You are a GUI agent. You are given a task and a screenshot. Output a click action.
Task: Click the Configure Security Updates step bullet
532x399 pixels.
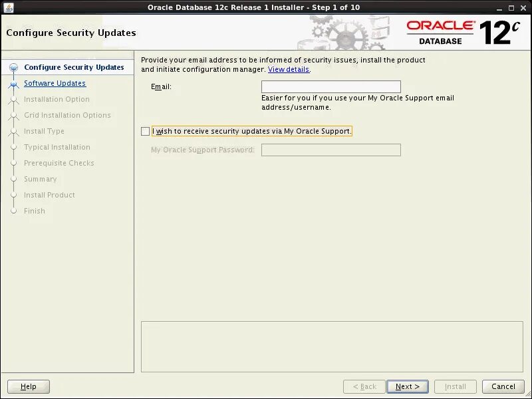click(13, 68)
